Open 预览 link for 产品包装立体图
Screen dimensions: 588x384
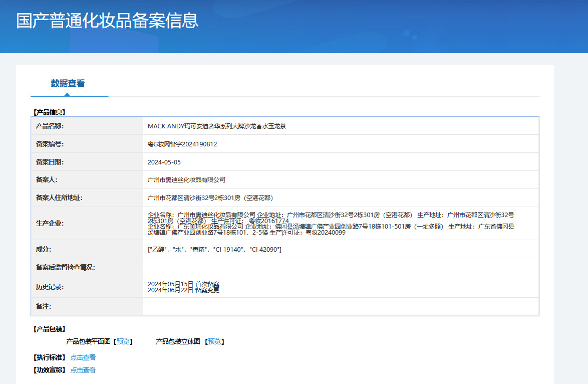(x=214, y=341)
